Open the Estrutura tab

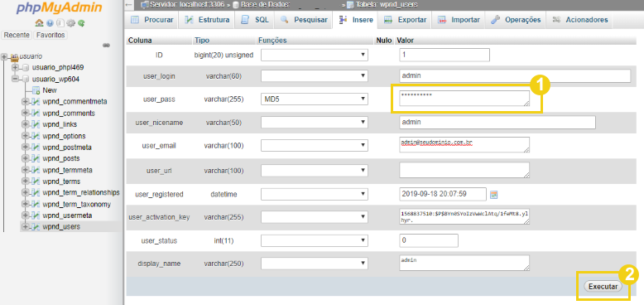(207, 20)
